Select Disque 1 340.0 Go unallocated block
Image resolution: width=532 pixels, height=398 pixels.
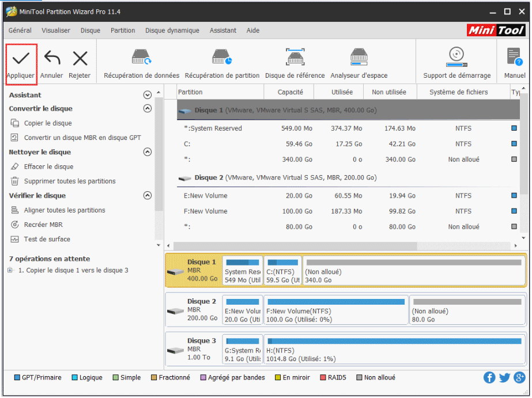[x=413, y=271]
